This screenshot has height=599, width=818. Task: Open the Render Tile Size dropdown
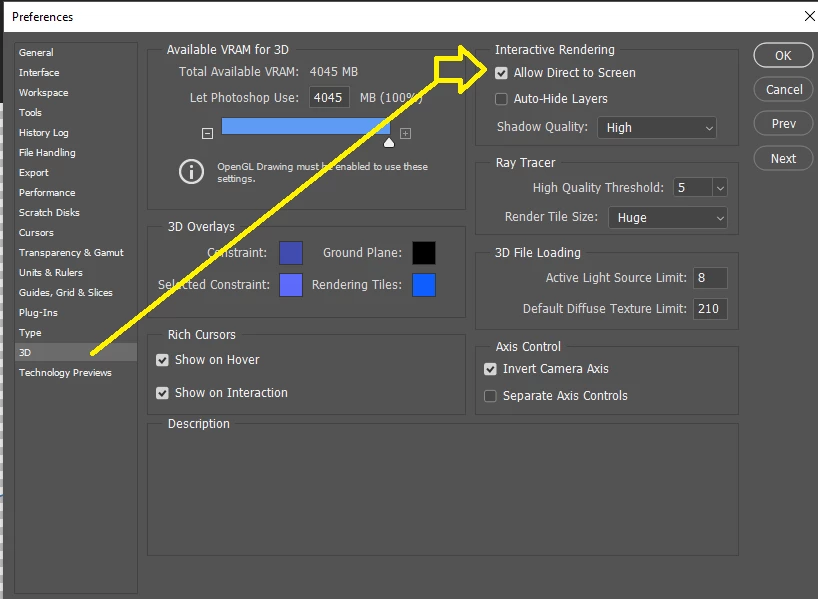668,218
